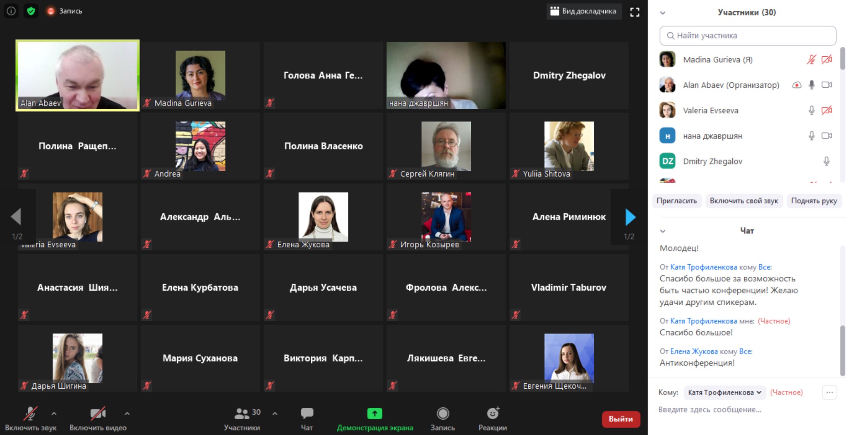Screen dimensions: 868x435
Task: Go to next gallery page arrow
Action: coord(630,217)
